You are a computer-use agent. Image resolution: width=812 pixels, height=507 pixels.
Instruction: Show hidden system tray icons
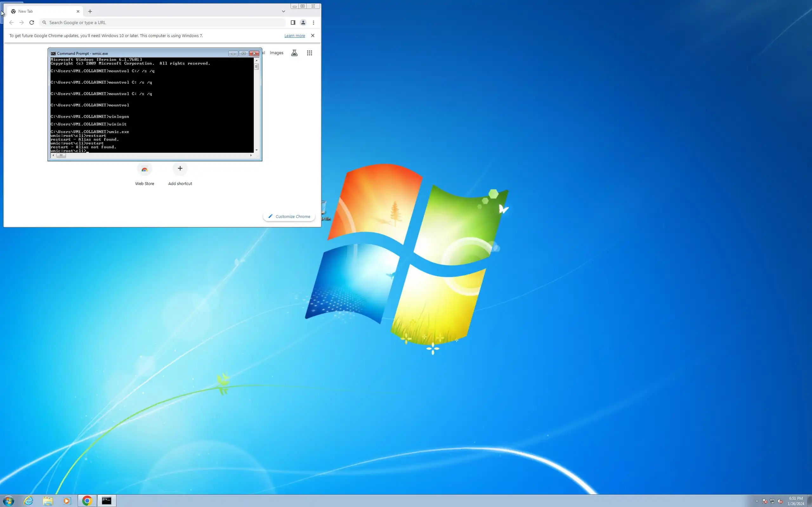[x=756, y=501]
